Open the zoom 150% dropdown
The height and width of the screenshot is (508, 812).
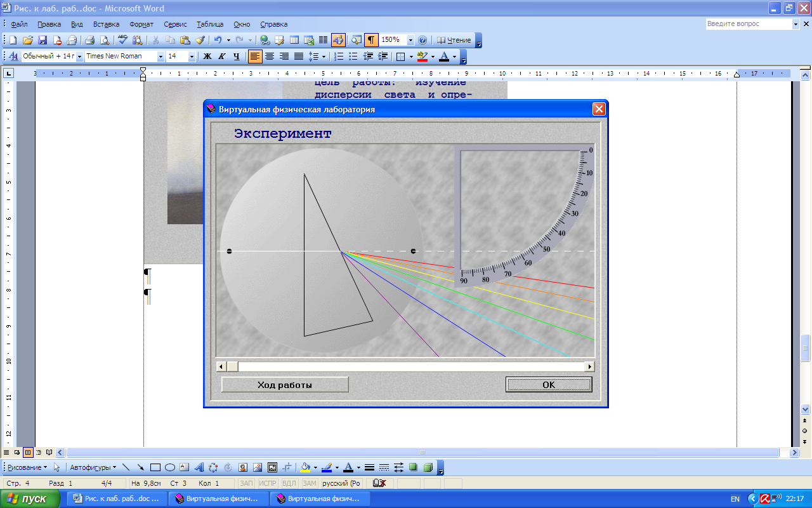tap(410, 40)
